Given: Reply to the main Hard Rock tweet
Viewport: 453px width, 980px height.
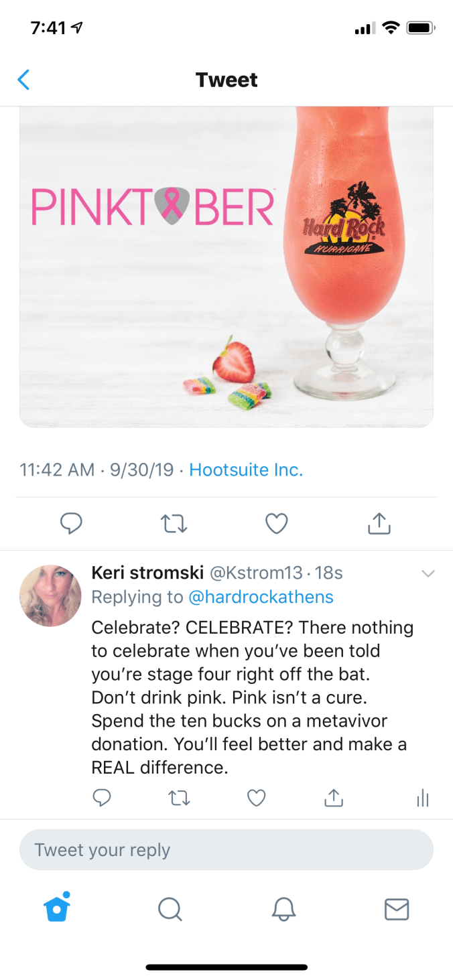Looking at the screenshot, I should pos(71,523).
